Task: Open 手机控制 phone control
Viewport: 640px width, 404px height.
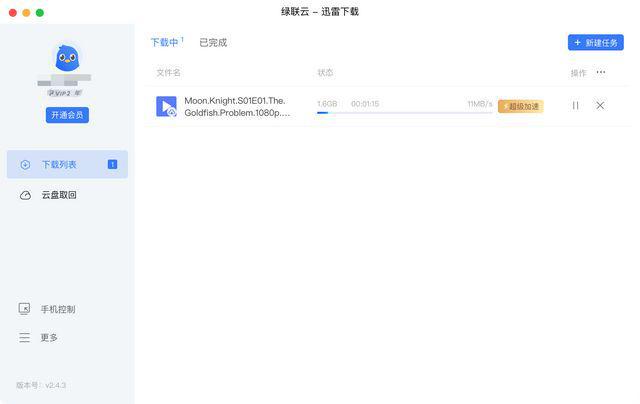Action: [x=58, y=309]
